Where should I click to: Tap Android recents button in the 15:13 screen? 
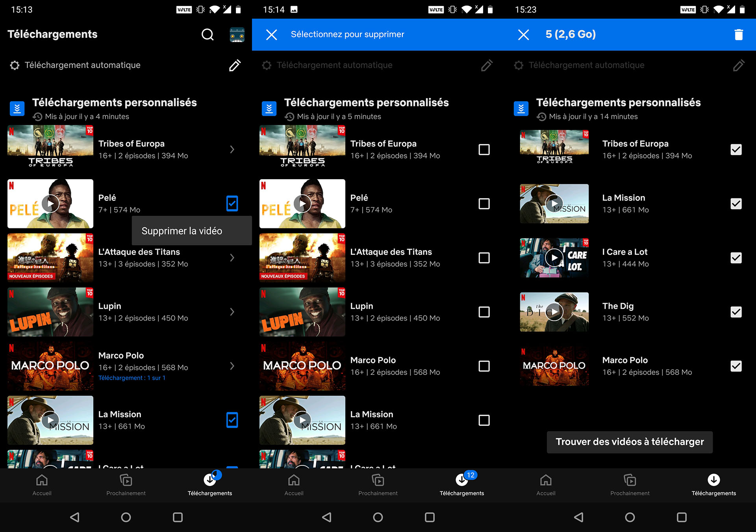pos(178,517)
